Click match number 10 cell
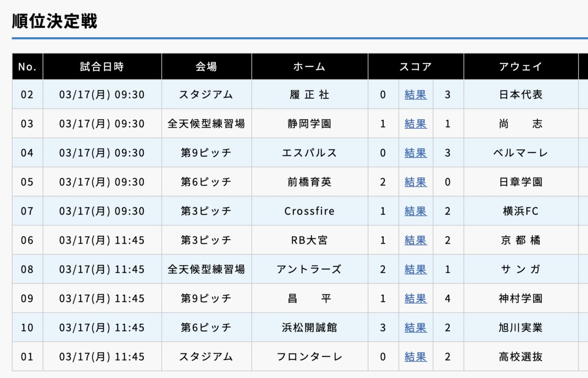 [x=28, y=327]
